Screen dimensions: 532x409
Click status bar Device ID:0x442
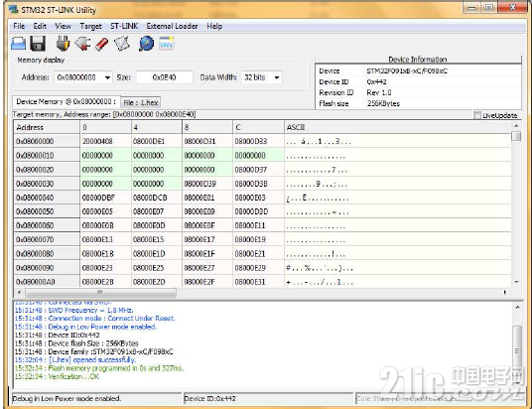click(x=268, y=398)
